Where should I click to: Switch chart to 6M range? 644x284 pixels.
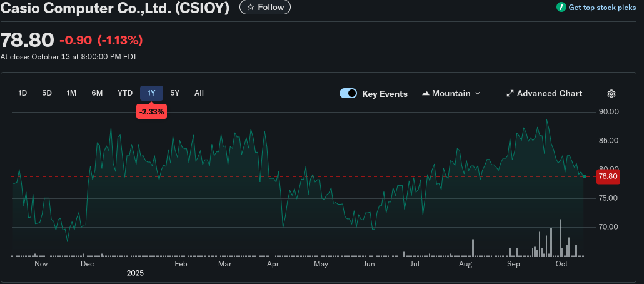(97, 93)
